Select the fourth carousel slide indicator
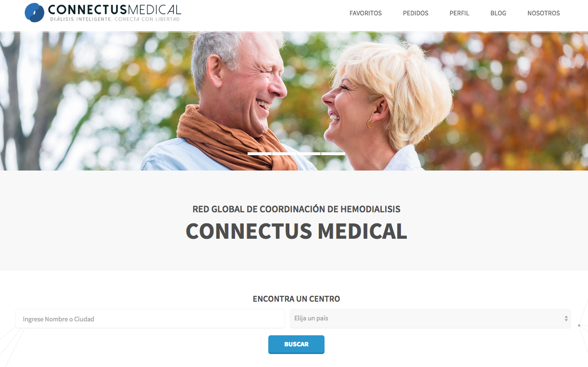The width and height of the screenshot is (588, 367). click(x=333, y=154)
